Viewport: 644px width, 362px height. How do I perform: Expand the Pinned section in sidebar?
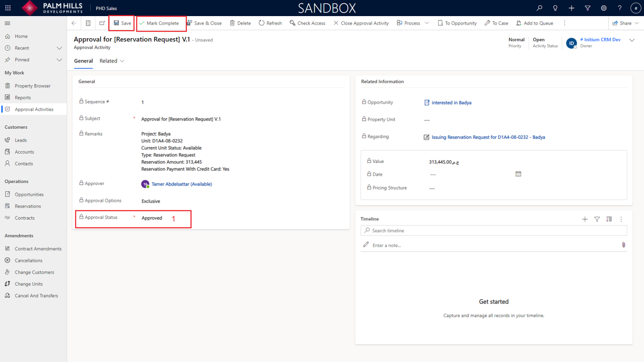tap(59, 60)
